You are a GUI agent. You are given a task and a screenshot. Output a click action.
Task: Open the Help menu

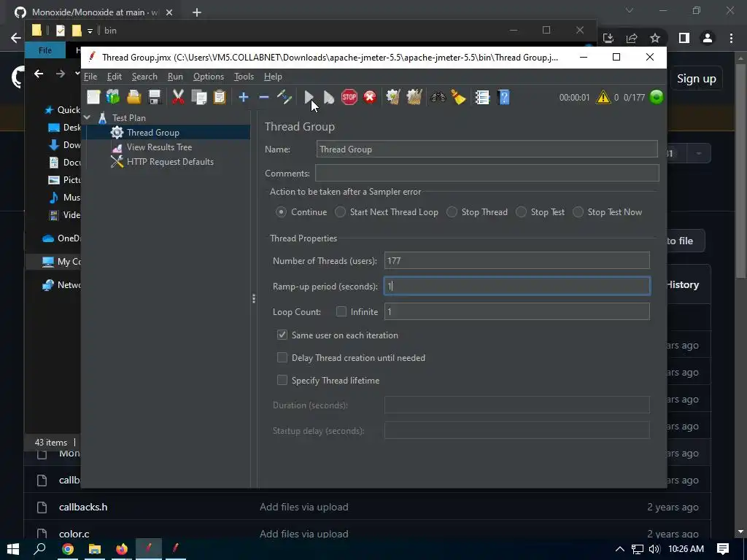[273, 76]
